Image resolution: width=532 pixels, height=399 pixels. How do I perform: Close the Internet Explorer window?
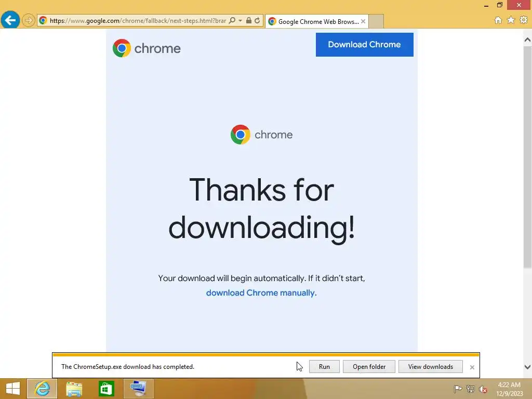[x=519, y=5]
